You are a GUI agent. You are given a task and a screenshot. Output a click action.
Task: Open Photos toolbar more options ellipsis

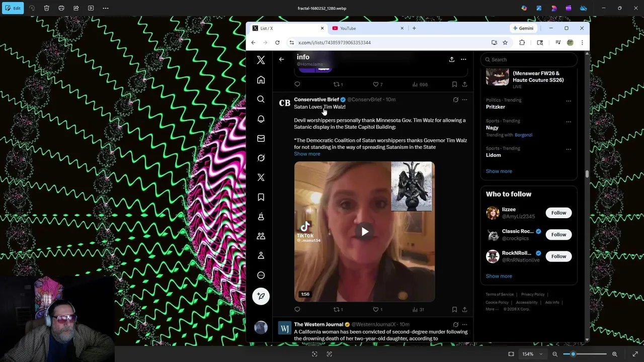pyautogui.click(x=106, y=8)
